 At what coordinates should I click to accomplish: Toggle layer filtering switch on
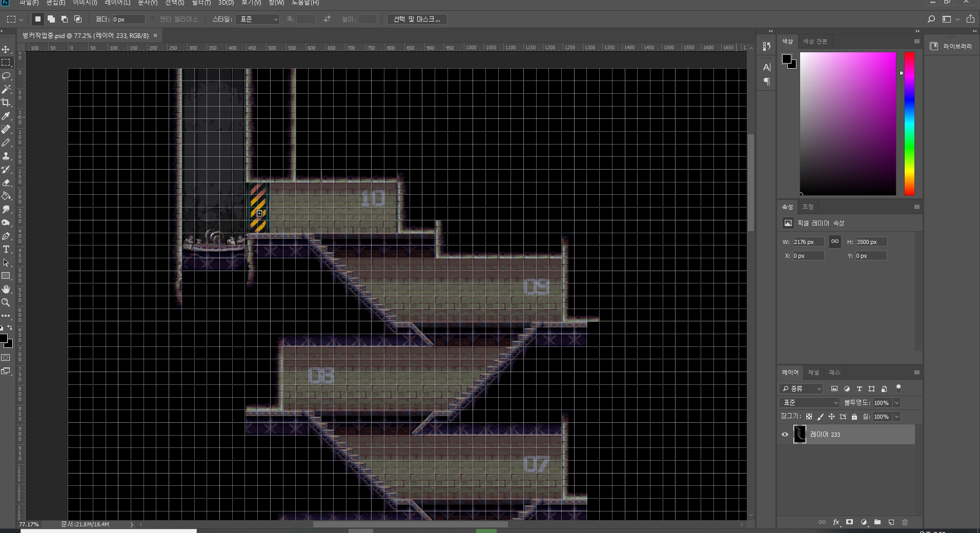tap(898, 388)
